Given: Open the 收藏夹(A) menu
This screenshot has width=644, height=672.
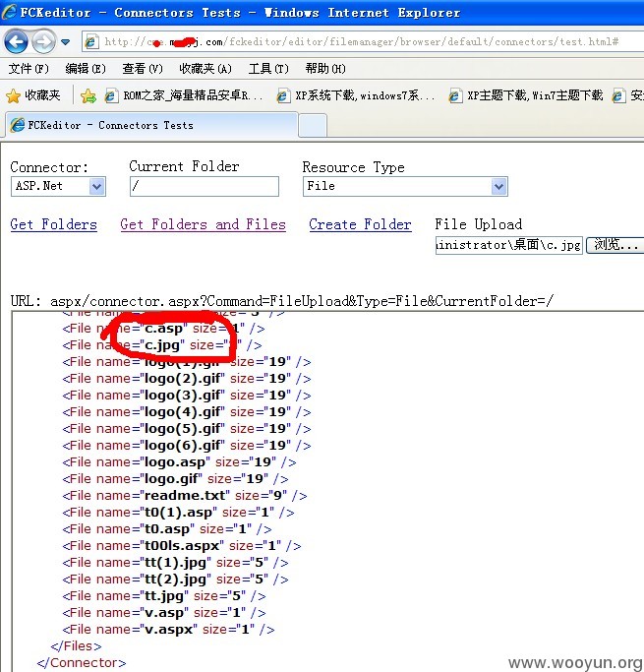Looking at the screenshot, I should (x=205, y=69).
